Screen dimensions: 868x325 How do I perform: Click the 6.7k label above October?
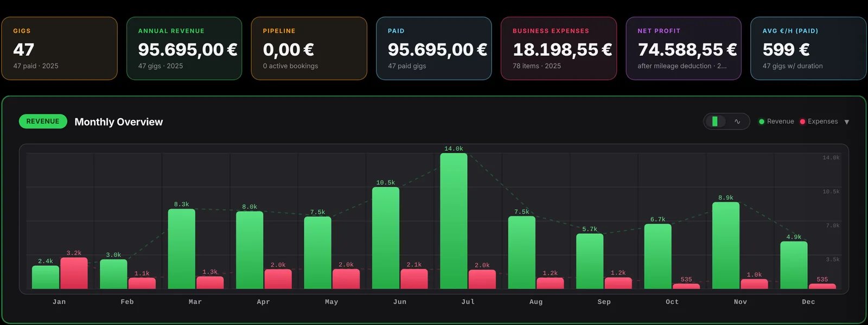pos(658,219)
